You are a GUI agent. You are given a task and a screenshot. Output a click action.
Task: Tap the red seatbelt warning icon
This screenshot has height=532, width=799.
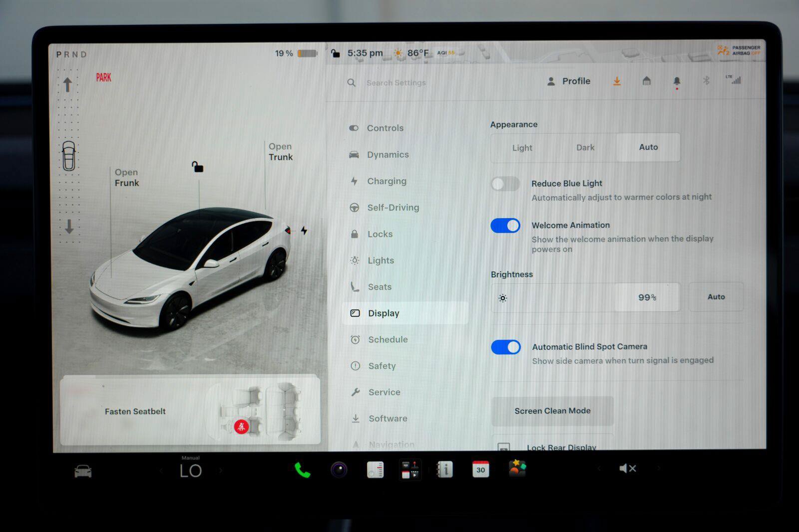241,427
